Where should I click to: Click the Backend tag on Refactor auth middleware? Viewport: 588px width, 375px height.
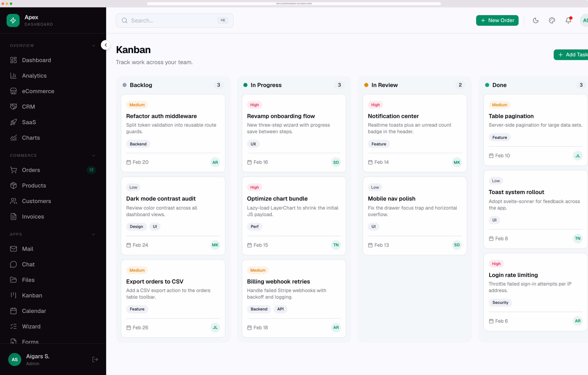138,144
